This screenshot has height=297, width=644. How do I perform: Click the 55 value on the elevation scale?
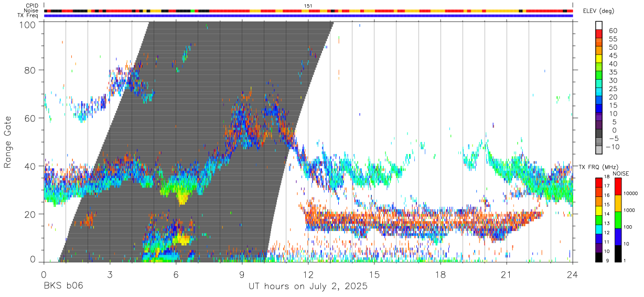[613, 39]
